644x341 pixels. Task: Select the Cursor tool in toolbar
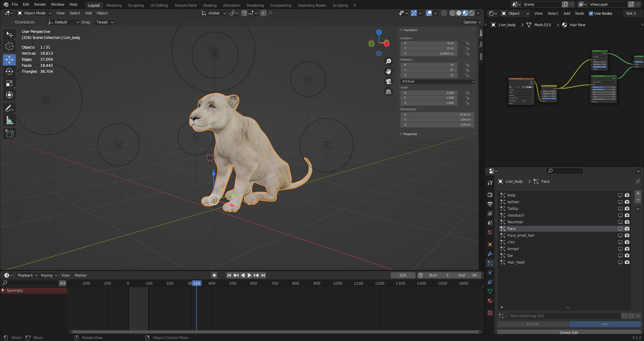9,46
